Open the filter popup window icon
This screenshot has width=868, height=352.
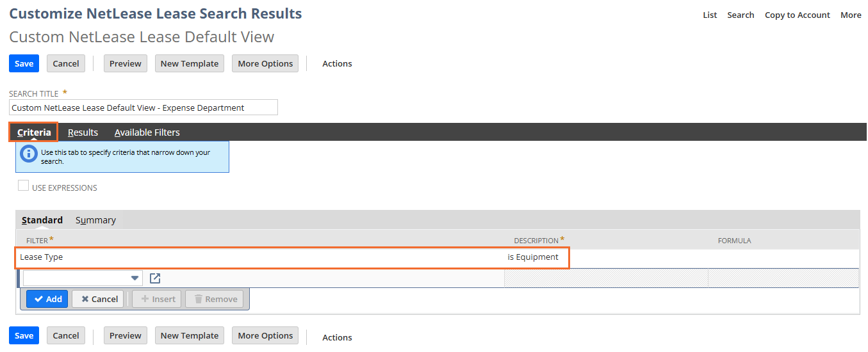click(155, 278)
